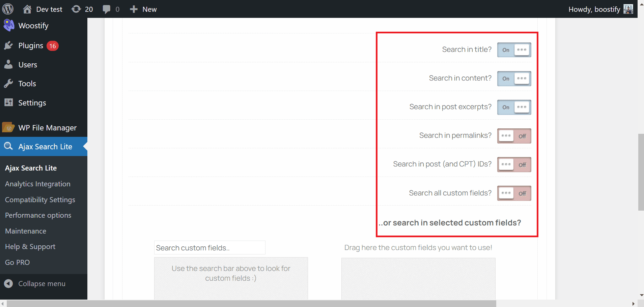Click the horizontal scrollbar thumb

[251, 304]
